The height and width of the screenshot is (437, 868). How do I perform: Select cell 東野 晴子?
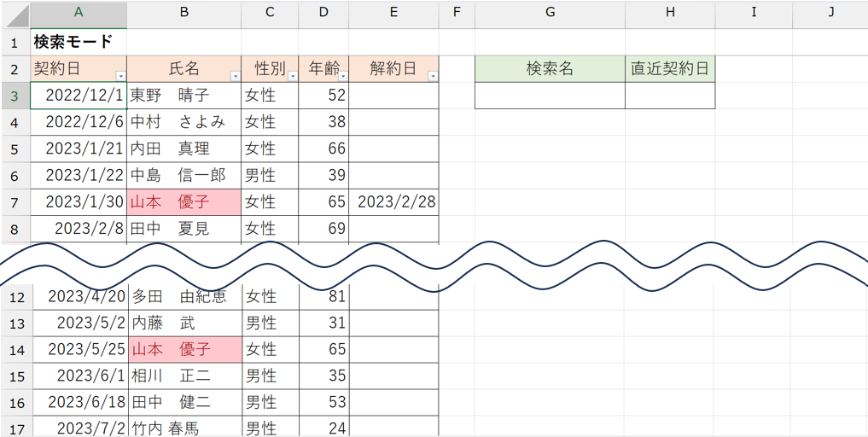(184, 96)
